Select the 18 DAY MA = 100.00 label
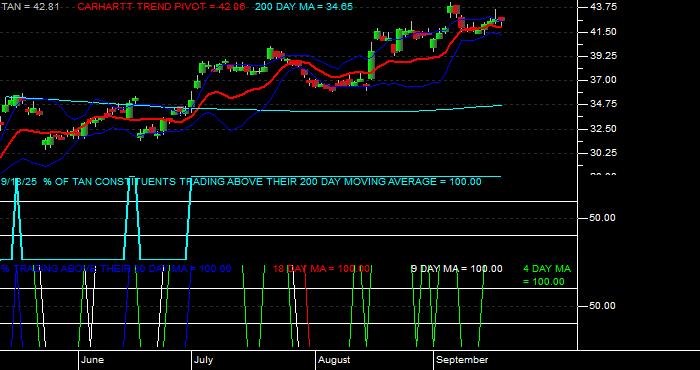Viewport: 700px width, 370px height. [x=321, y=269]
